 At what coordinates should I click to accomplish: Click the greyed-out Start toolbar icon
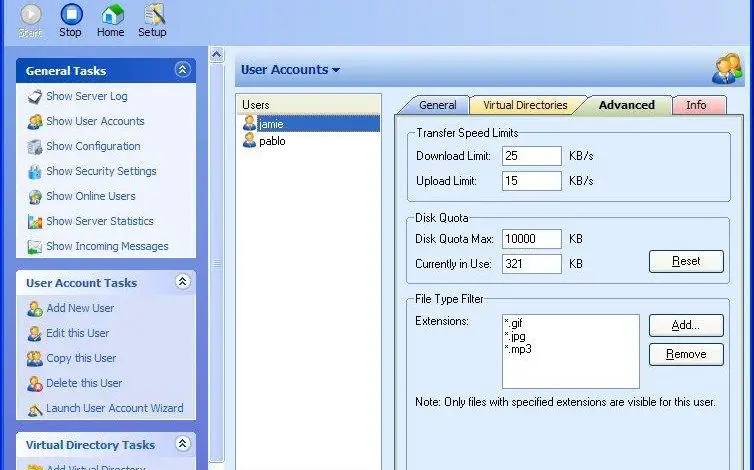[x=30, y=14]
